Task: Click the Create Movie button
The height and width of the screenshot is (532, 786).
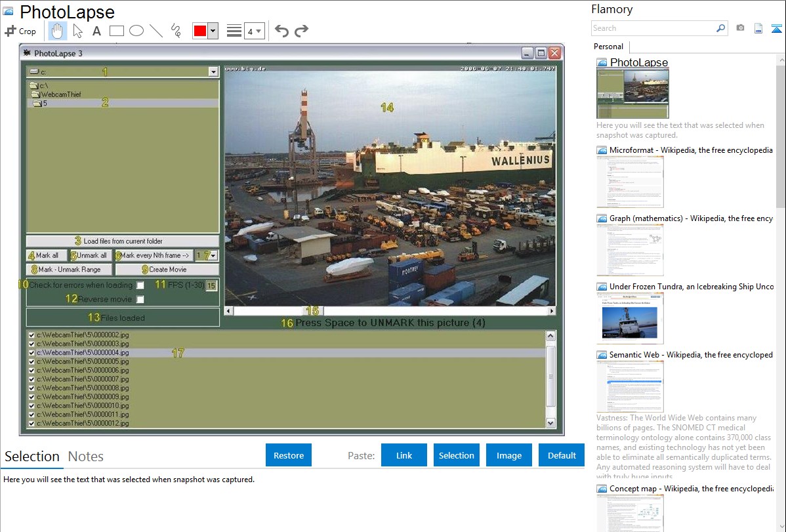Action: (167, 270)
